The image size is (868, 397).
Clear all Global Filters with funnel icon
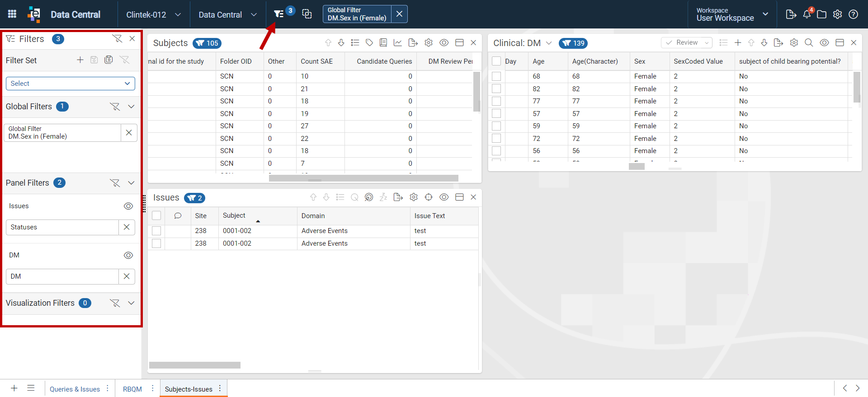(115, 107)
